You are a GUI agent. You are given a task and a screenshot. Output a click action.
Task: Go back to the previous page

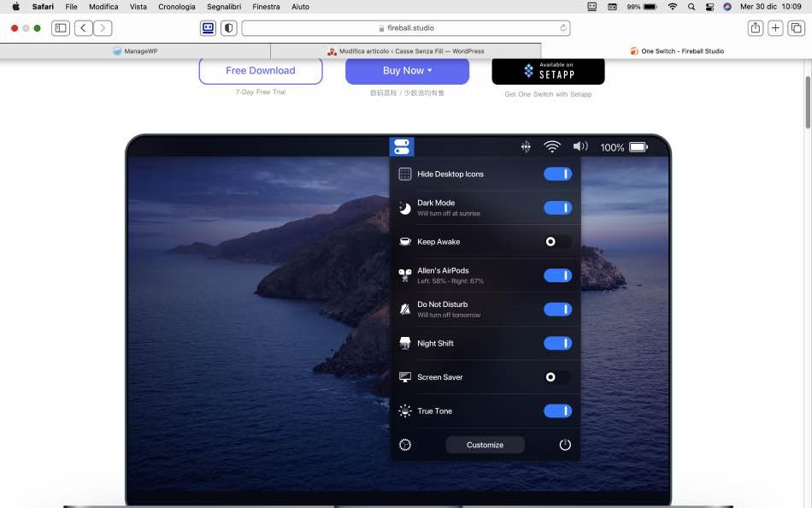(x=84, y=28)
